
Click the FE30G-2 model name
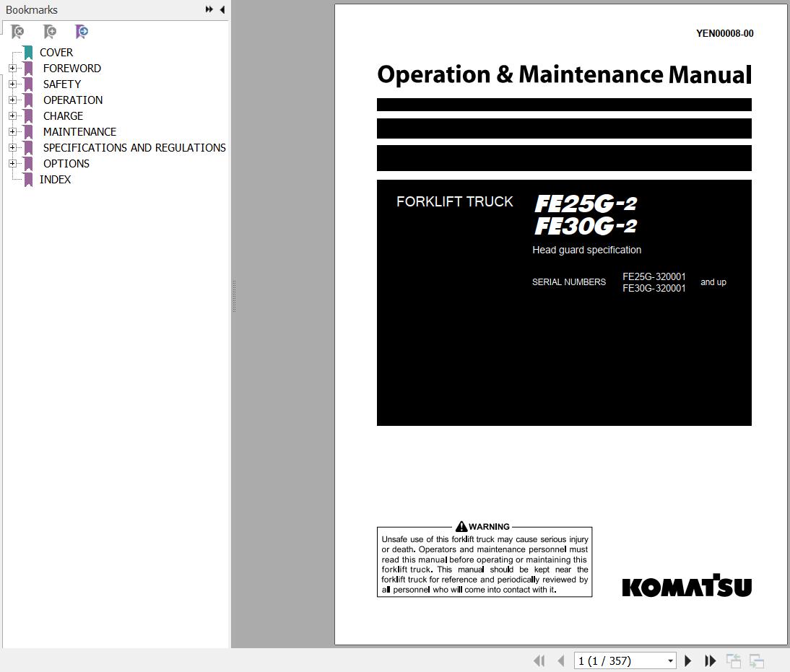pos(586,226)
